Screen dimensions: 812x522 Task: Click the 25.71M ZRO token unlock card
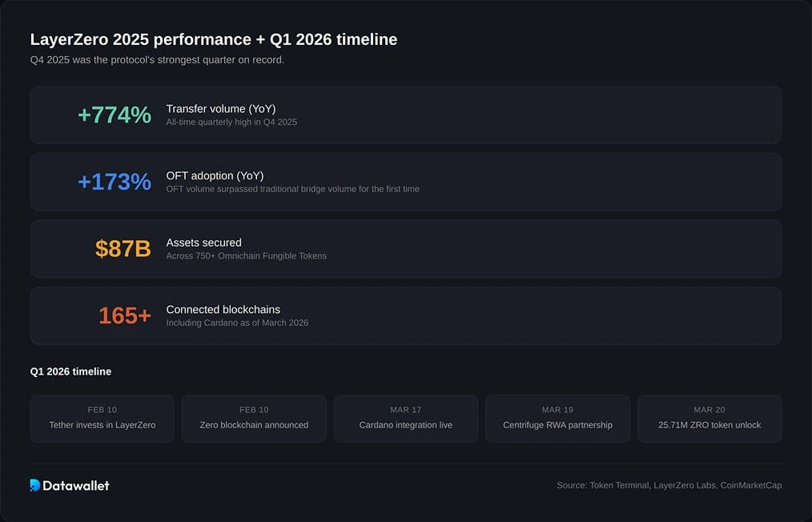pyautogui.click(x=709, y=418)
